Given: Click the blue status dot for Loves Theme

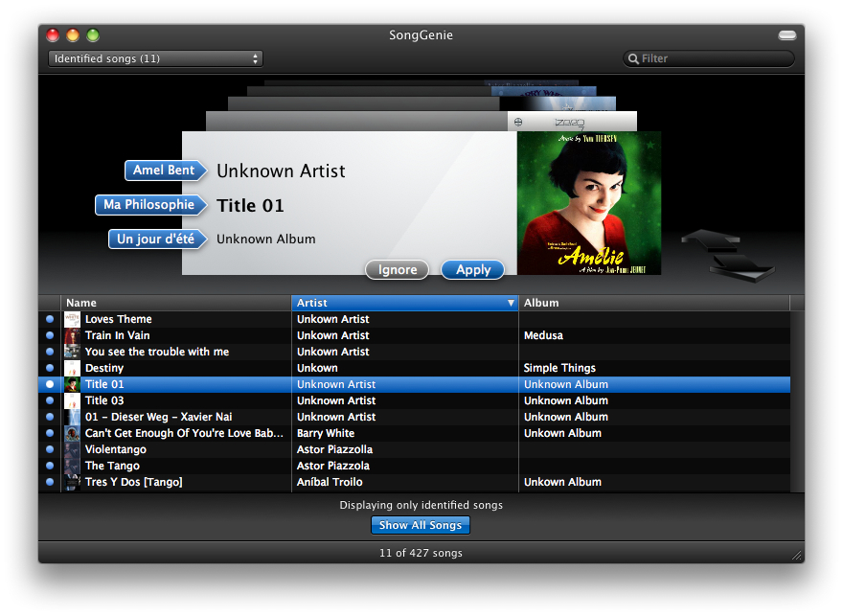Looking at the screenshot, I should point(50,319).
